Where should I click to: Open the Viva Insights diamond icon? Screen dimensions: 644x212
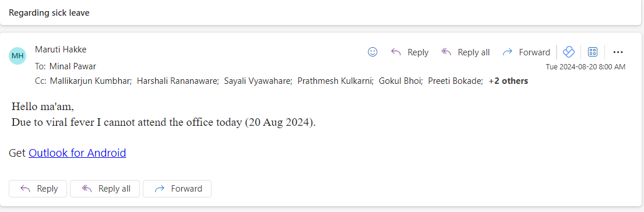(x=568, y=52)
